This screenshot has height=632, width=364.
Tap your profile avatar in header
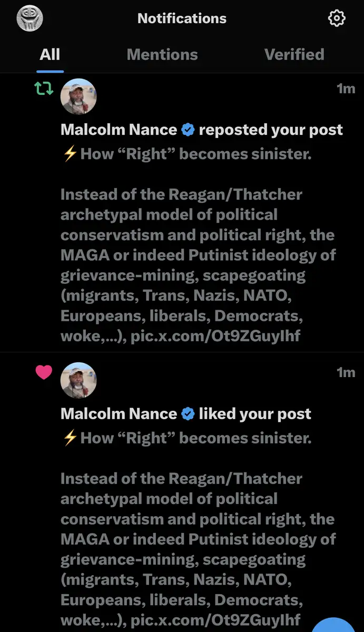[x=29, y=18]
